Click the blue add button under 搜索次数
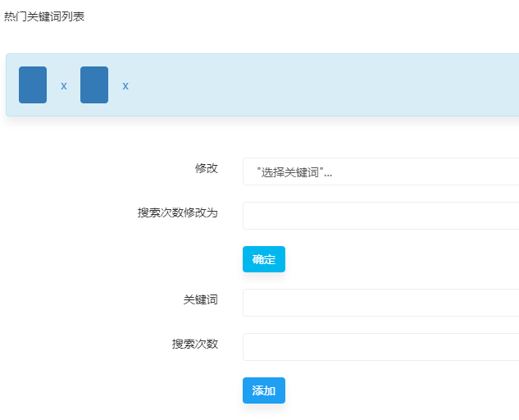Viewport: 519px width, 420px height. pos(263,390)
